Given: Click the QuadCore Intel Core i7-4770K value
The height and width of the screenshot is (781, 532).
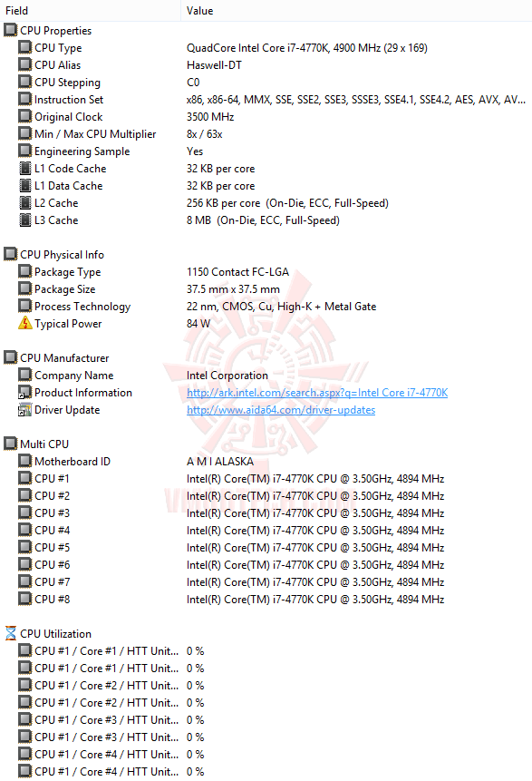Looking at the screenshot, I should click(x=307, y=48).
